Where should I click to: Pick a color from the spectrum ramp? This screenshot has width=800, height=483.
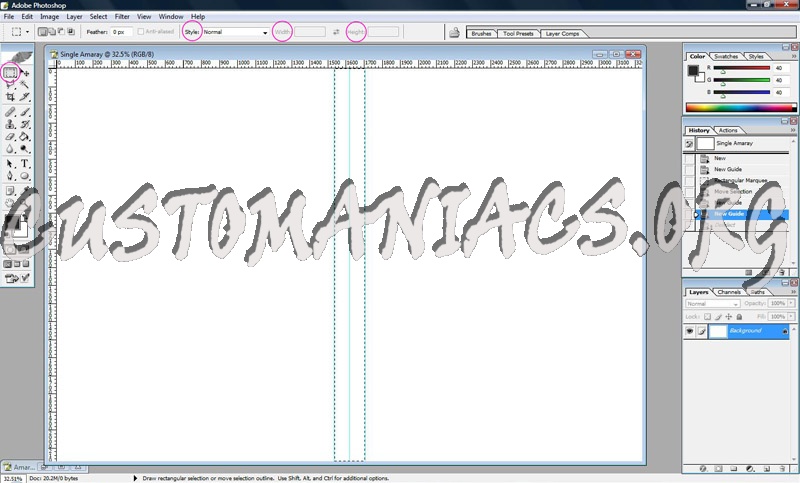point(741,108)
